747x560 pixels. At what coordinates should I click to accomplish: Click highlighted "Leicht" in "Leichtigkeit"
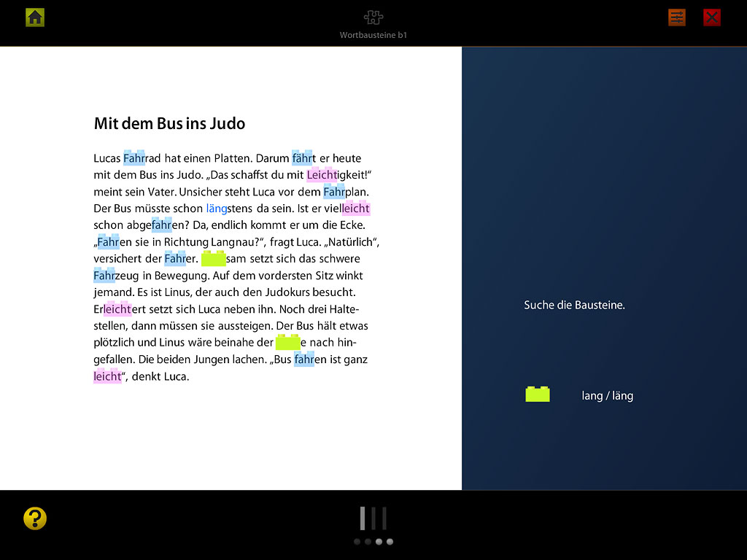[322, 175]
